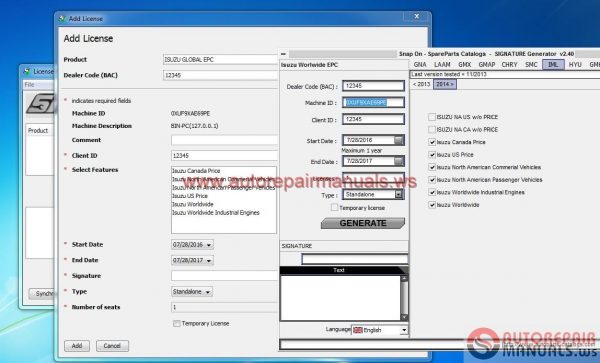The height and width of the screenshot is (363, 600).
Task: Click the UK flag in Language selector
Action: [x=357, y=330]
